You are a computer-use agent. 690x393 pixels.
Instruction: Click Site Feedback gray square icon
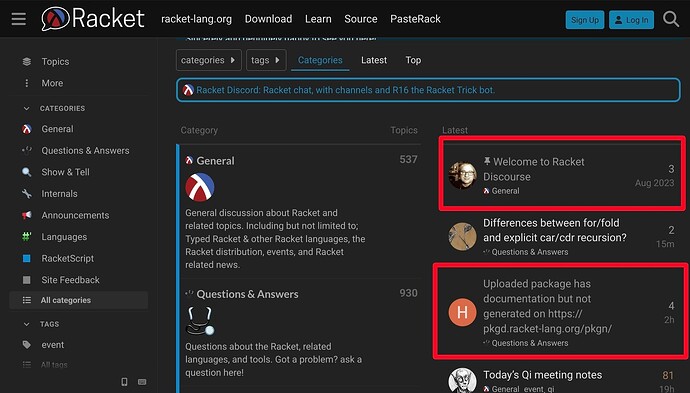pyautogui.click(x=27, y=280)
